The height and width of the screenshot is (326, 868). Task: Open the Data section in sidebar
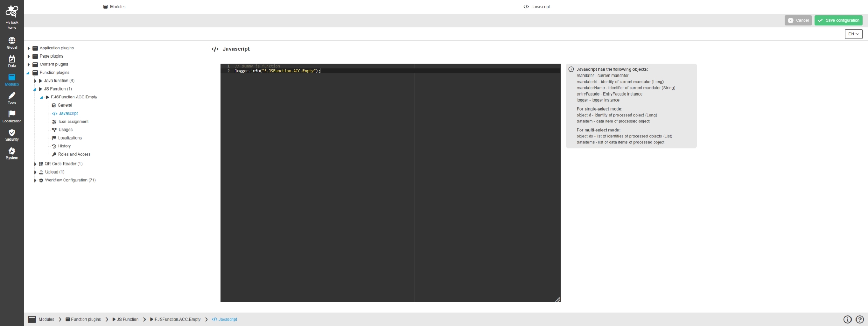point(12,61)
